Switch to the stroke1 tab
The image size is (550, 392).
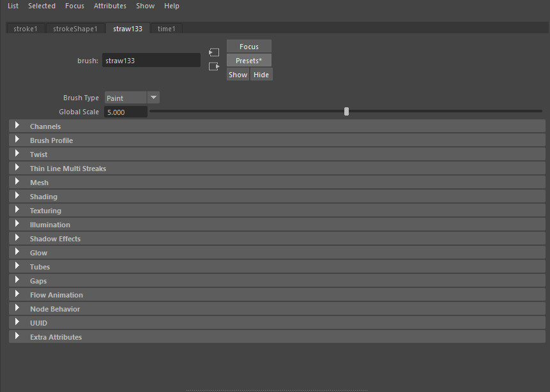[x=26, y=29]
